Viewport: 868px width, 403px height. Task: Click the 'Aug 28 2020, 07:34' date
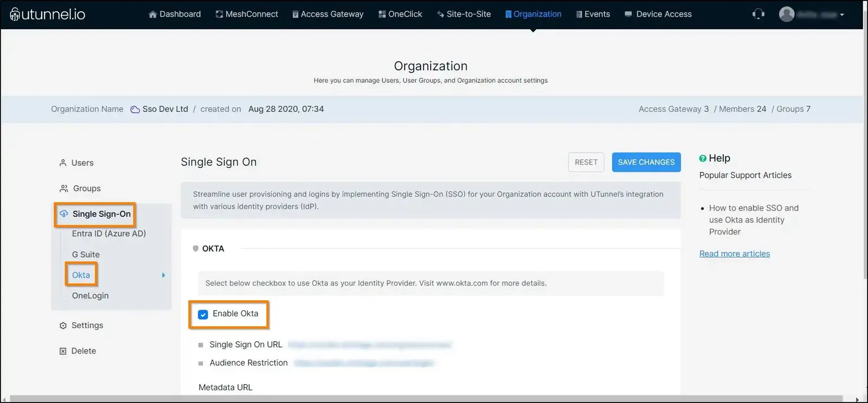286,109
